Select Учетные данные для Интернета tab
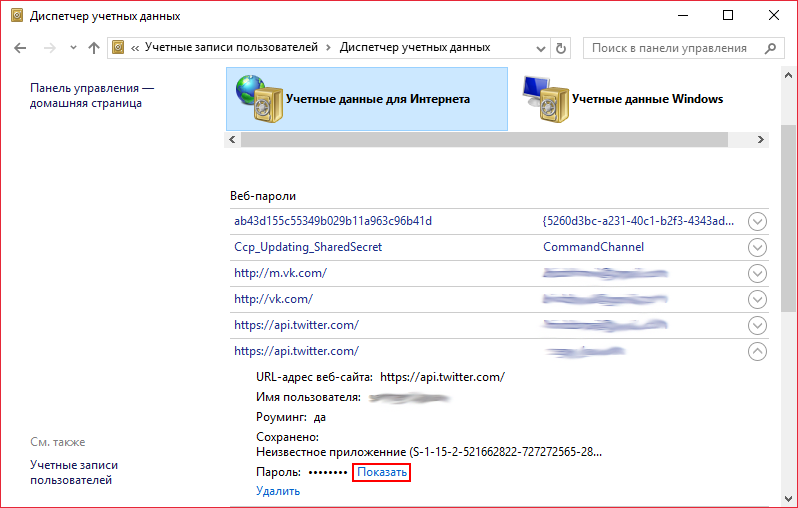This screenshot has width=798, height=508. click(x=367, y=99)
